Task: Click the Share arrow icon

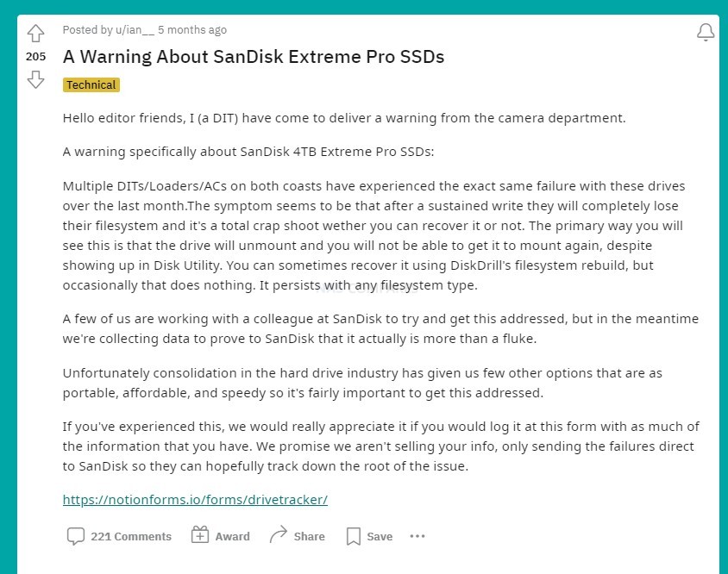Action: point(279,534)
